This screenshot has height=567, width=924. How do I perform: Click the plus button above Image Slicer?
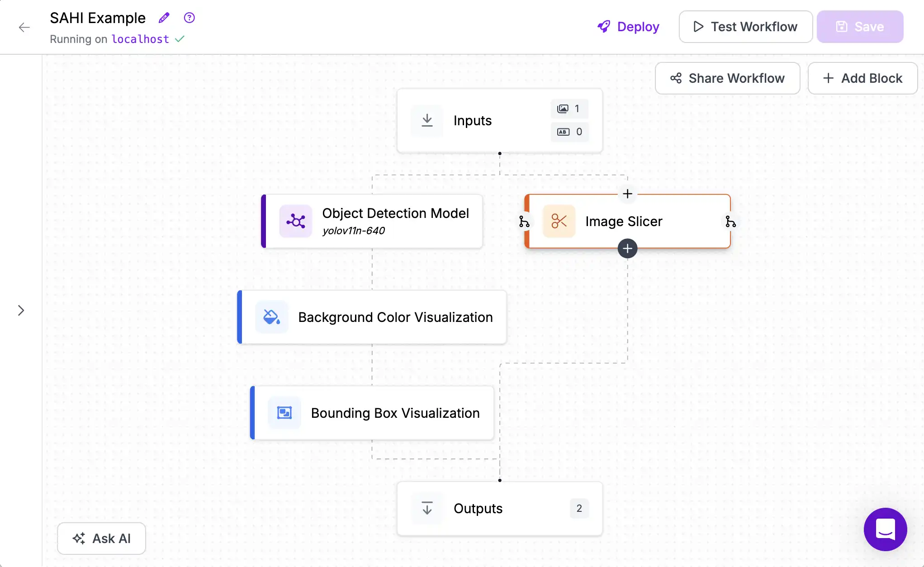pyautogui.click(x=627, y=194)
